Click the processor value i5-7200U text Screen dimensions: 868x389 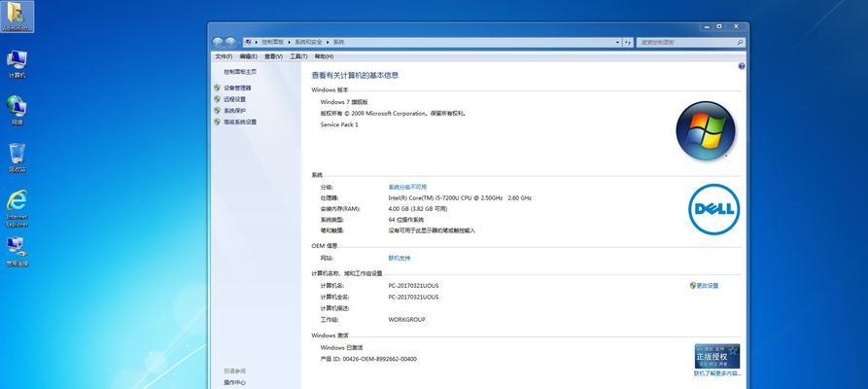pos(460,197)
